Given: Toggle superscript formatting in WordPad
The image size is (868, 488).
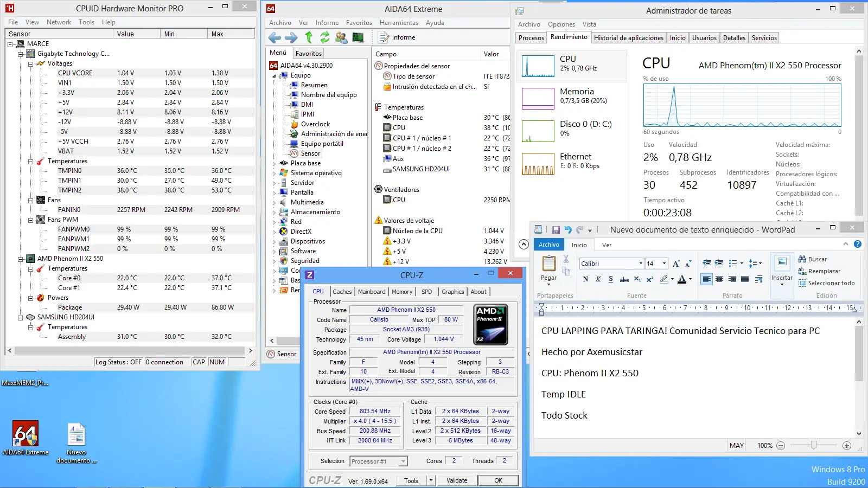Looking at the screenshot, I should pos(649,279).
